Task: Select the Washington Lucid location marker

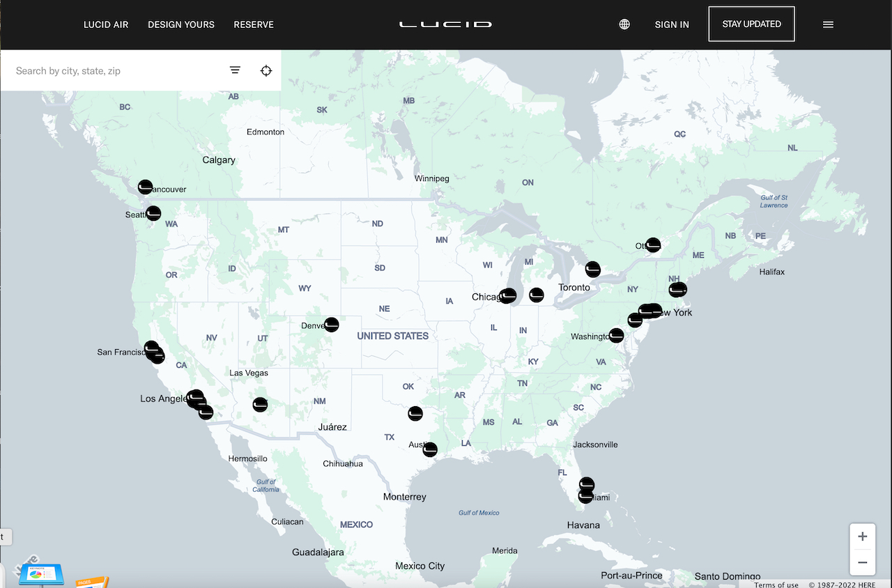Action: tap(616, 335)
